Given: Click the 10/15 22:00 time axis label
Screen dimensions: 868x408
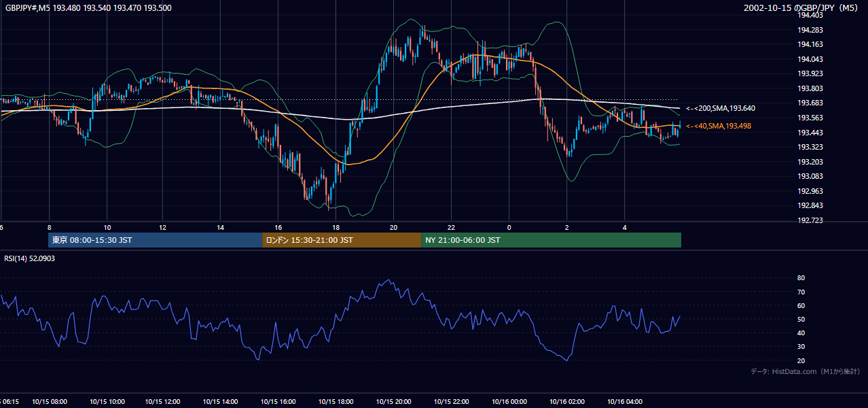Looking at the screenshot, I should tap(451, 402).
